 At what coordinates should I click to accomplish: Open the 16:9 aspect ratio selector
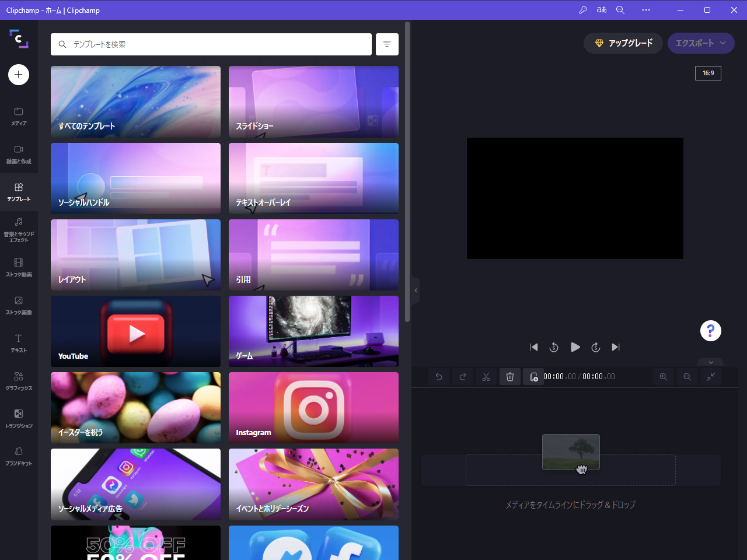(708, 73)
